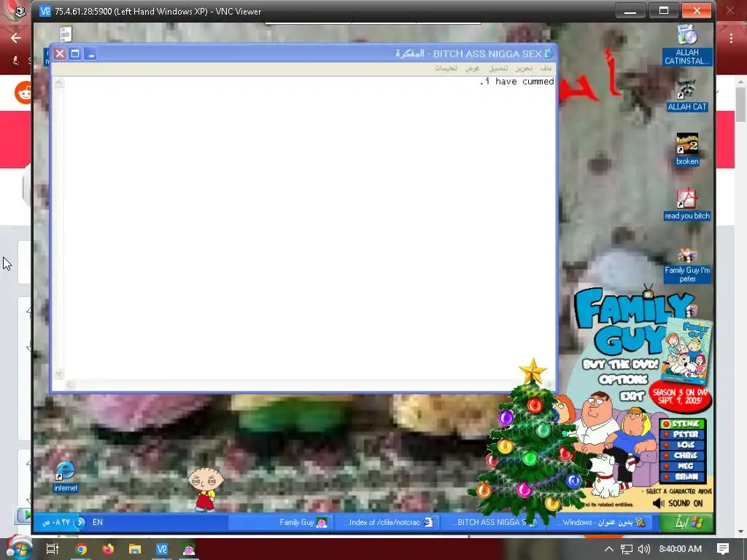Open the Notepad تنسيق (Format) menu
747x560 pixels.
coord(498,69)
